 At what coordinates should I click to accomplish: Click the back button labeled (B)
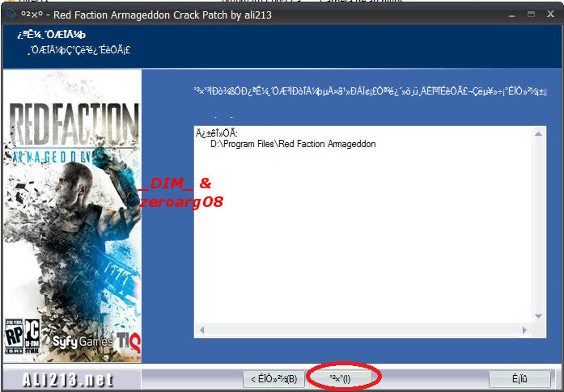(x=274, y=379)
